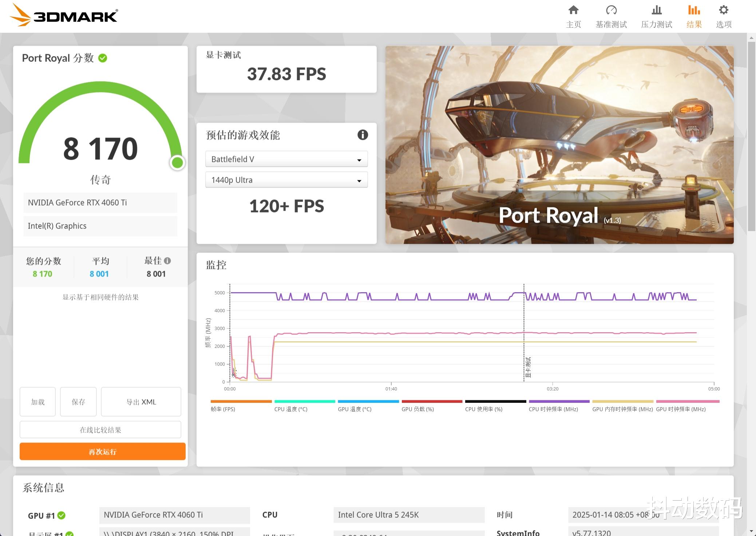
Task: Open the 主页 home icon
Action: click(x=573, y=10)
